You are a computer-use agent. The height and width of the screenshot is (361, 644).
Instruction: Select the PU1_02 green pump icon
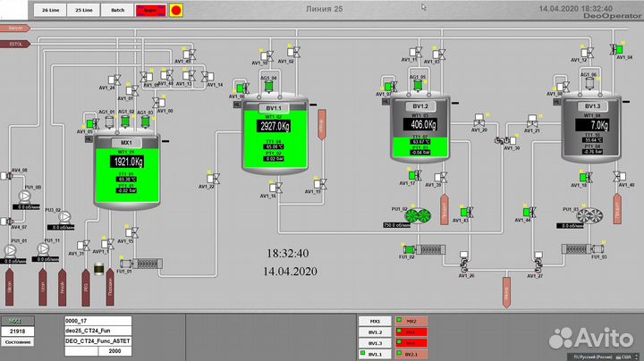tap(419, 215)
